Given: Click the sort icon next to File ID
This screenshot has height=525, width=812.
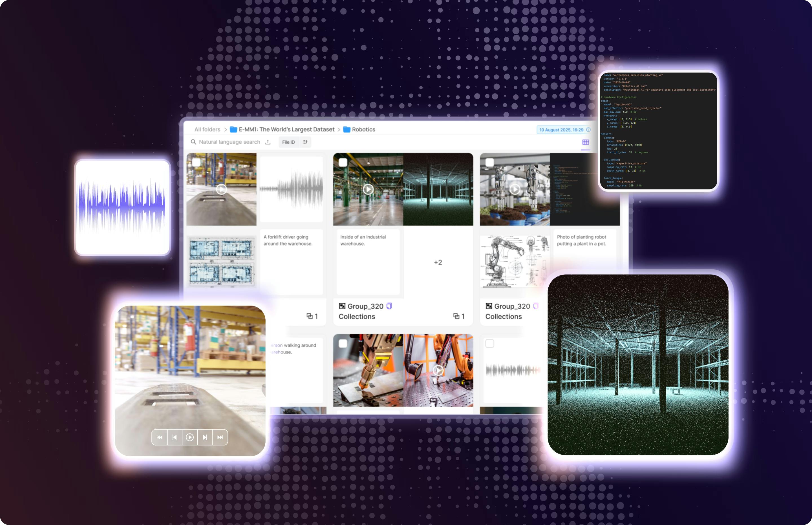Looking at the screenshot, I should 305,142.
